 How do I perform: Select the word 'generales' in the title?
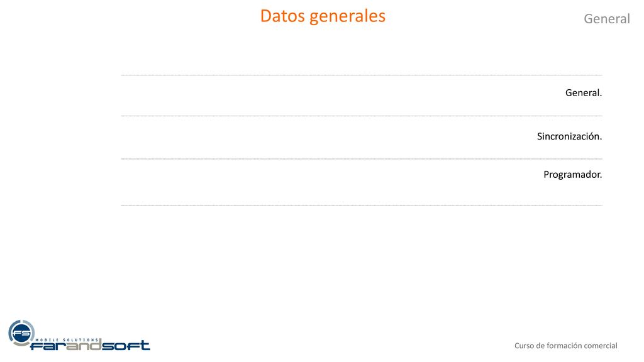pyautogui.click(x=347, y=17)
